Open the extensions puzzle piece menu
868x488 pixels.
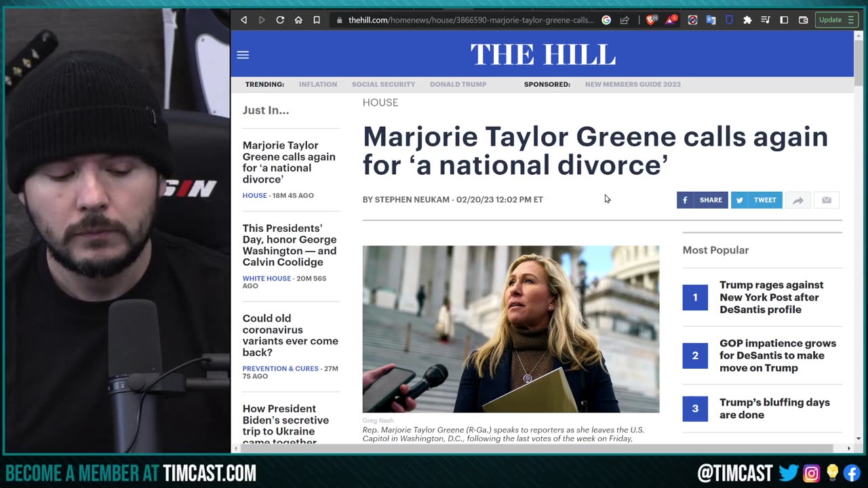click(x=747, y=20)
